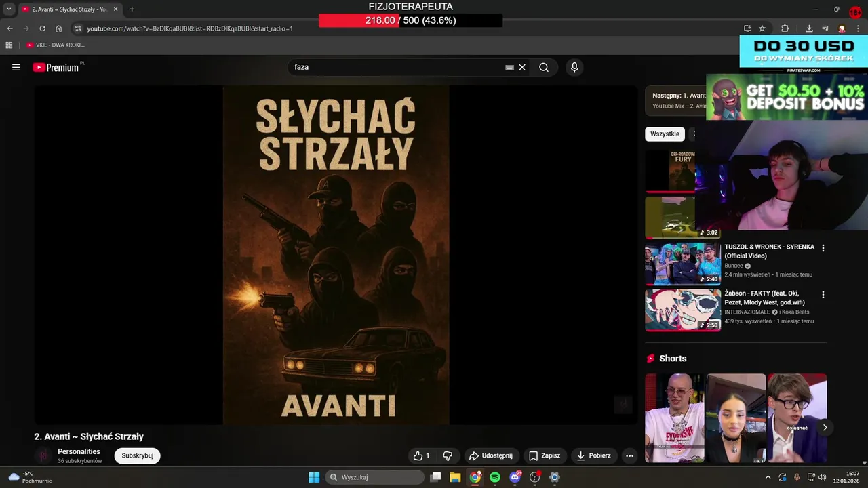This screenshot has width=868, height=488.
Task: Open Discord from the taskbar
Action: tap(515, 477)
